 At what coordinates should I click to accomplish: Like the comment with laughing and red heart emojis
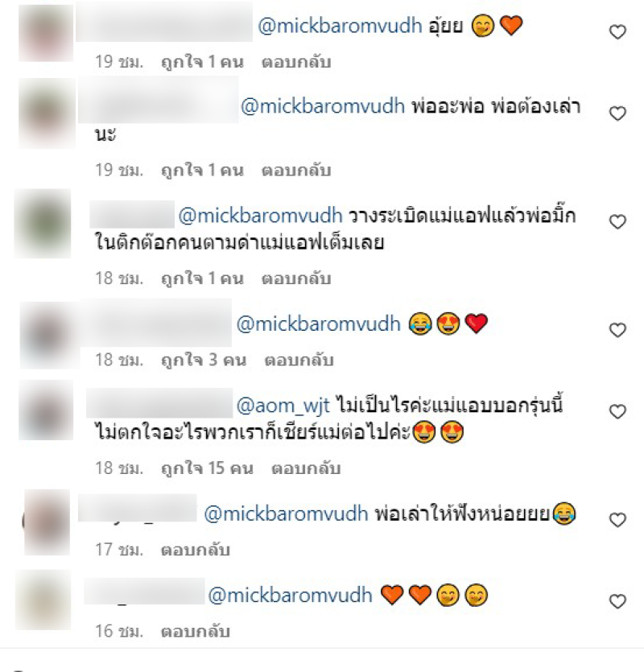(617, 330)
